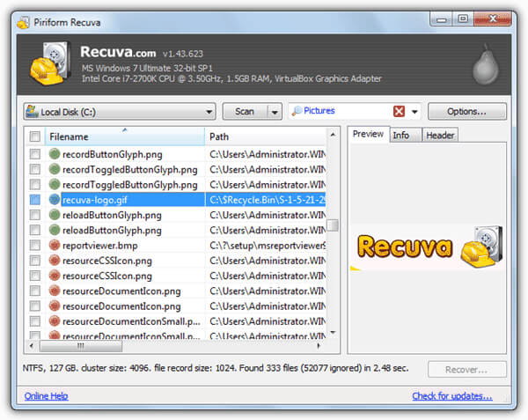Click the vertical scrollbar thumb in file list

[333, 225]
